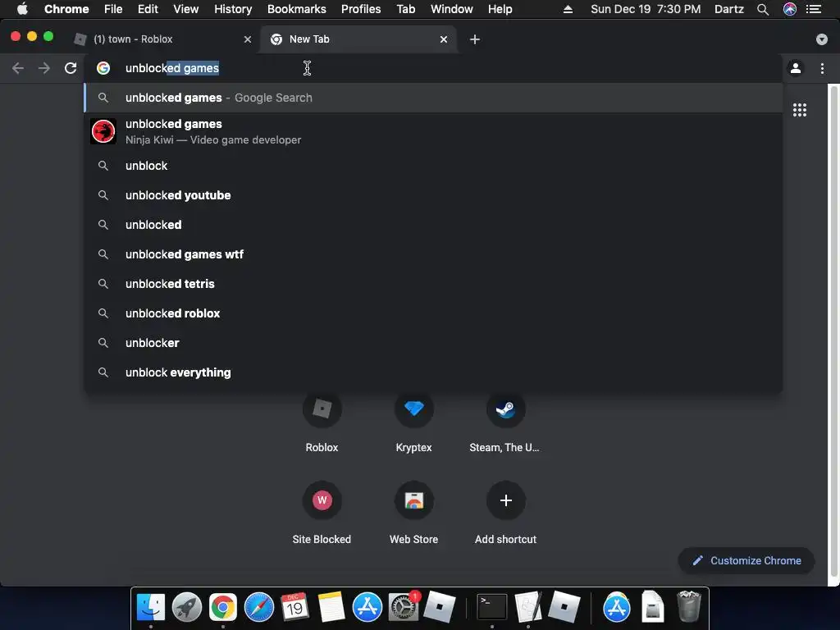The image size is (840, 630).
Task: Choose 'unblocked games - Google Search' suggestion
Action: pos(433,98)
